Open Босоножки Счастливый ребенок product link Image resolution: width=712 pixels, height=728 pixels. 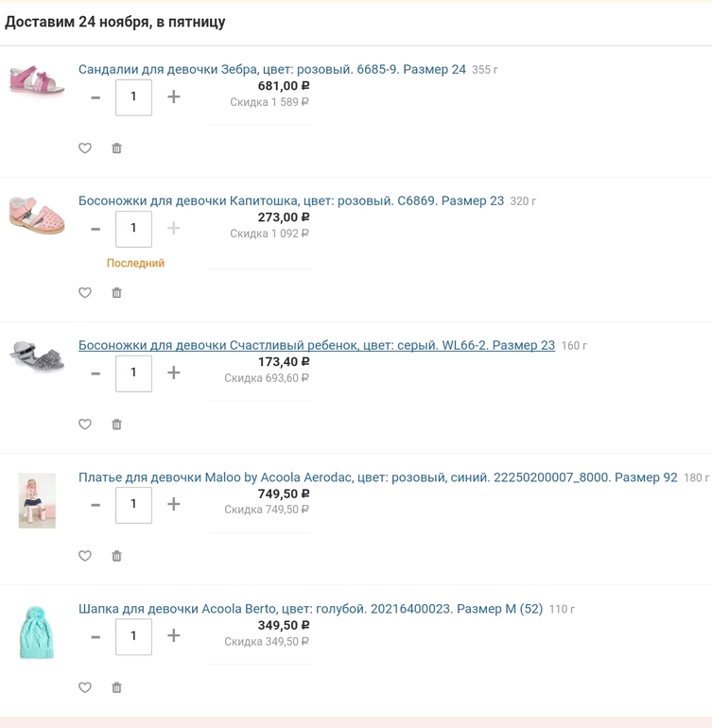point(317,345)
